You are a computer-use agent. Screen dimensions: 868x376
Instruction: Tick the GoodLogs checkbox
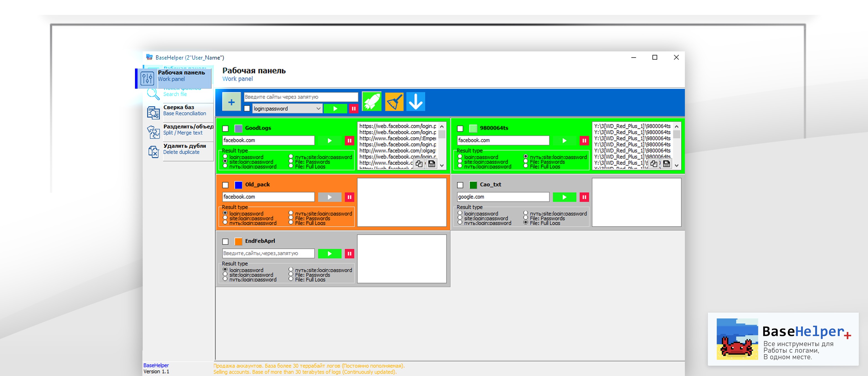[x=225, y=128]
